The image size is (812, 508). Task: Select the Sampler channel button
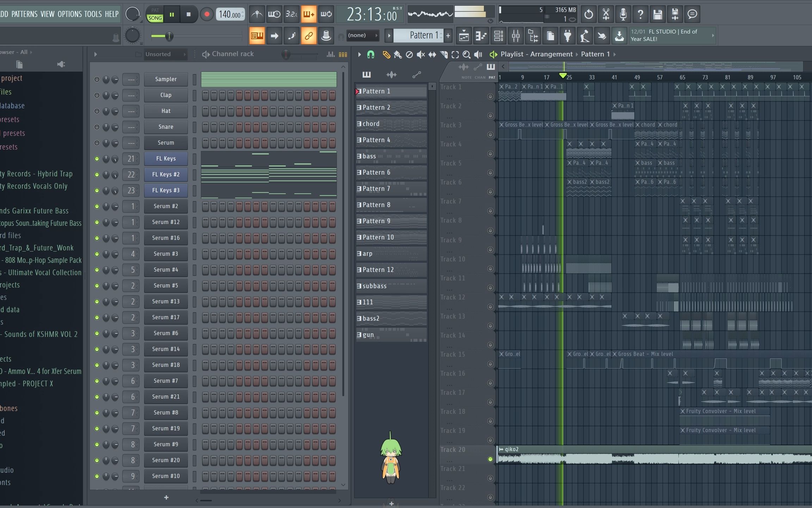click(x=166, y=79)
